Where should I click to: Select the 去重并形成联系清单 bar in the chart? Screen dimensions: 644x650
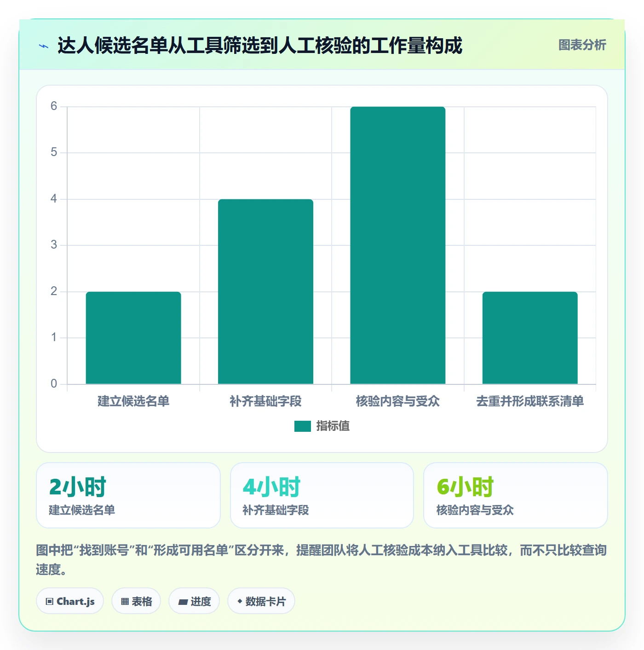click(530, 338)
